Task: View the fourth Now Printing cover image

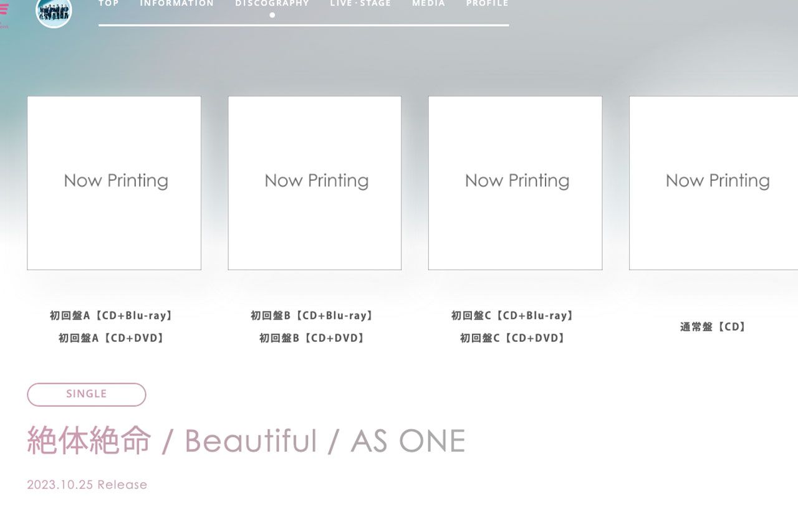Action: coord(714,183)
